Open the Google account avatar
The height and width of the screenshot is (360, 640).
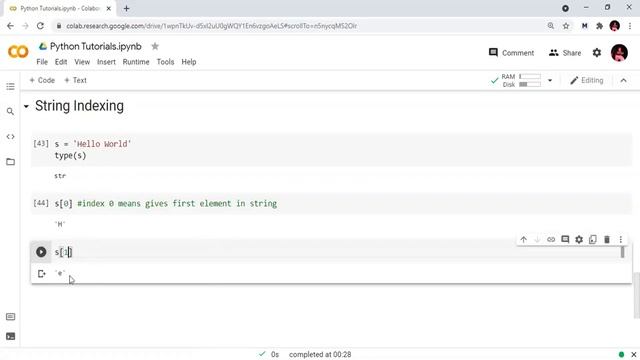point(619,53)
